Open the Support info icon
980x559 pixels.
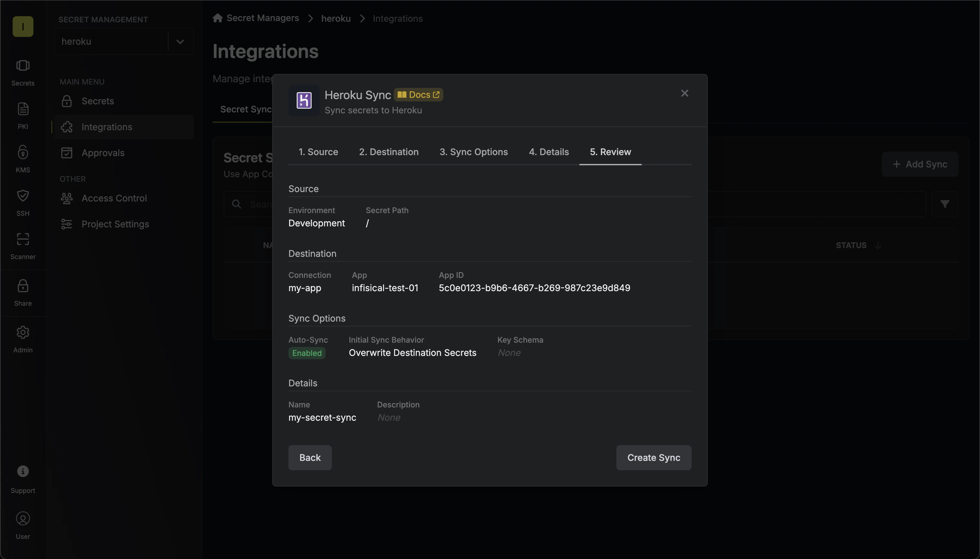click(x=23, y=472)
